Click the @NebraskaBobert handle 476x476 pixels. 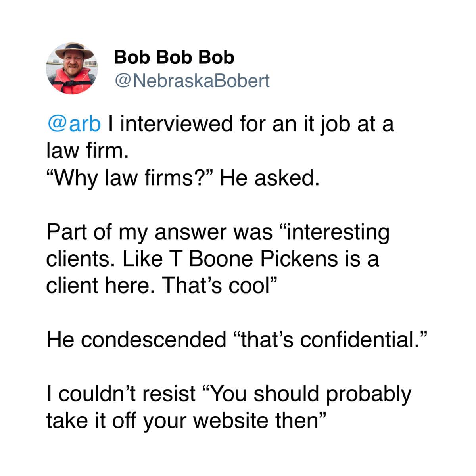click(x=192, y=81)
